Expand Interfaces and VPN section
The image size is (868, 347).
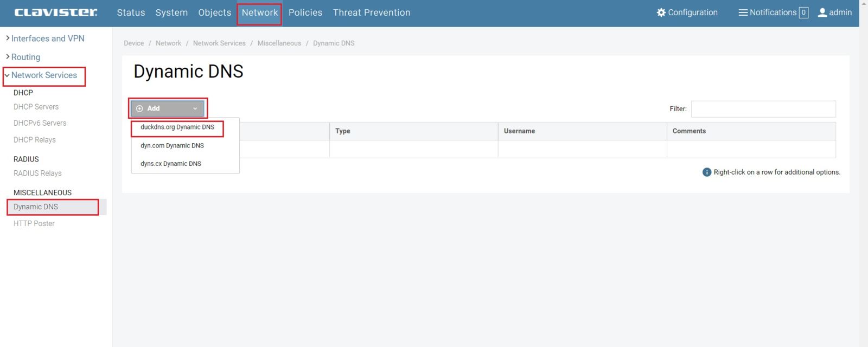pos(8,38)
